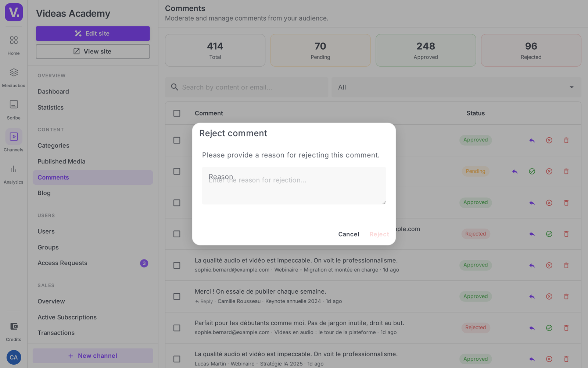588x368 pixels.
Task: Click the New channel button
Action: pyautogui.click(x=93, y=356)
